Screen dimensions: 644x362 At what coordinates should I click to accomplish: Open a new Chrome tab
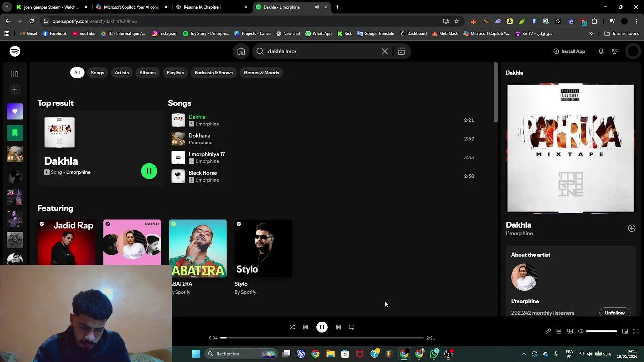(x=337, y=7)
